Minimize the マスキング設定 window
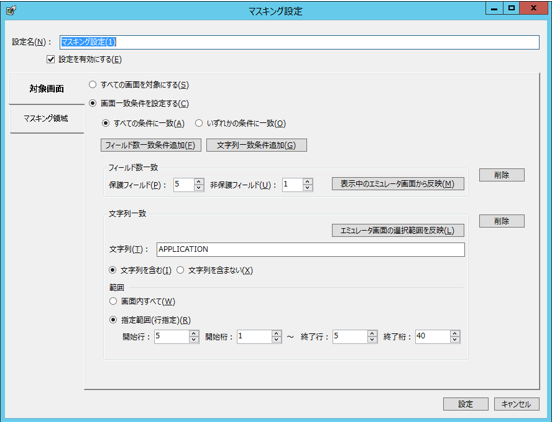Image resolution: width=552 pixels, height=422 pixels. [494, 8]
